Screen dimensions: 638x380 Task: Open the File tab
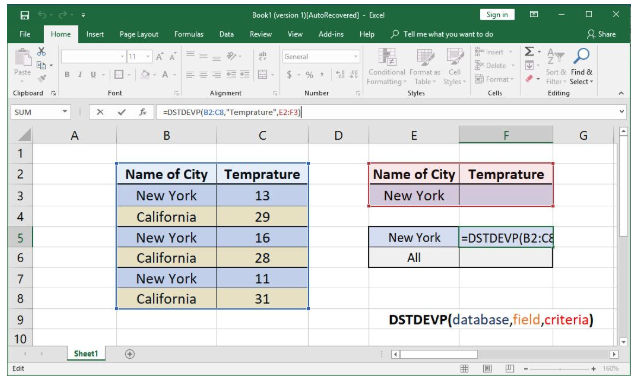(x=25, y=34)
